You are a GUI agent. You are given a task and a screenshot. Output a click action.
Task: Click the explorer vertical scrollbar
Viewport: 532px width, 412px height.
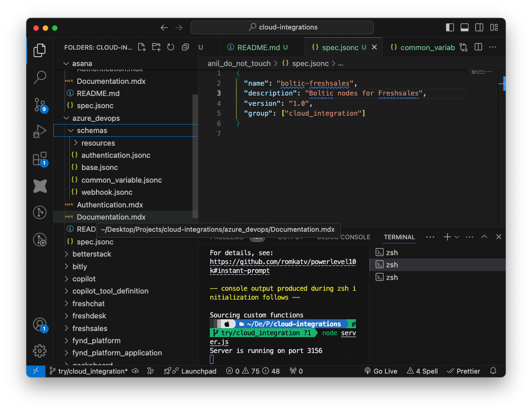coord(195,156)
